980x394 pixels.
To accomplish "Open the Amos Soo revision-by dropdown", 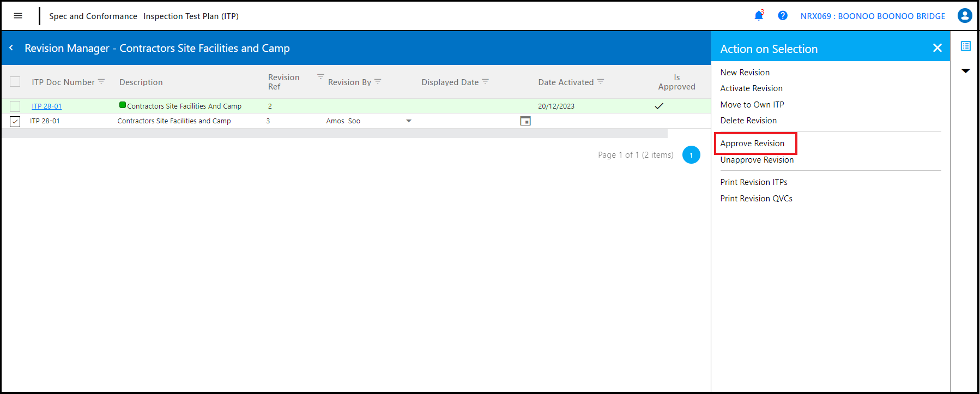I will point(409,121).
